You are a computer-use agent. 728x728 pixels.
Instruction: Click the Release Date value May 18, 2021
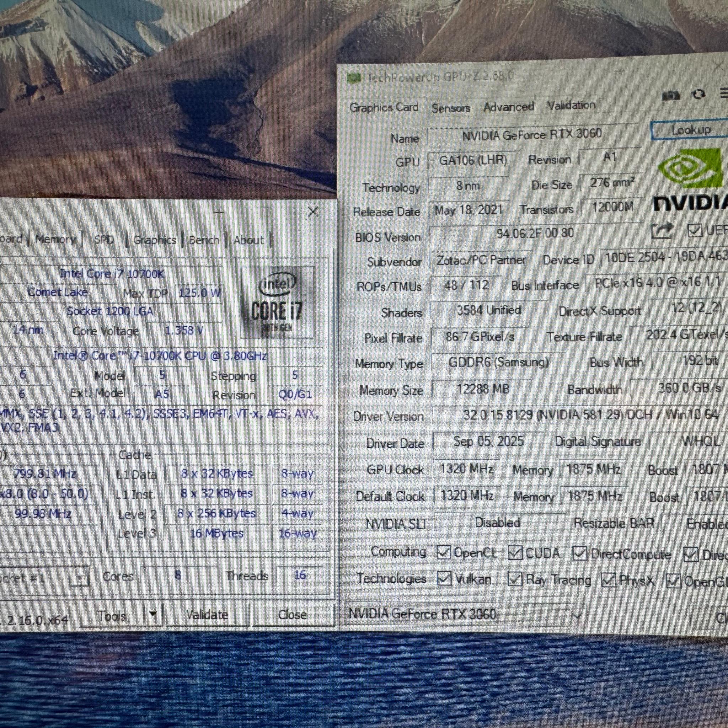coord(469,210)
